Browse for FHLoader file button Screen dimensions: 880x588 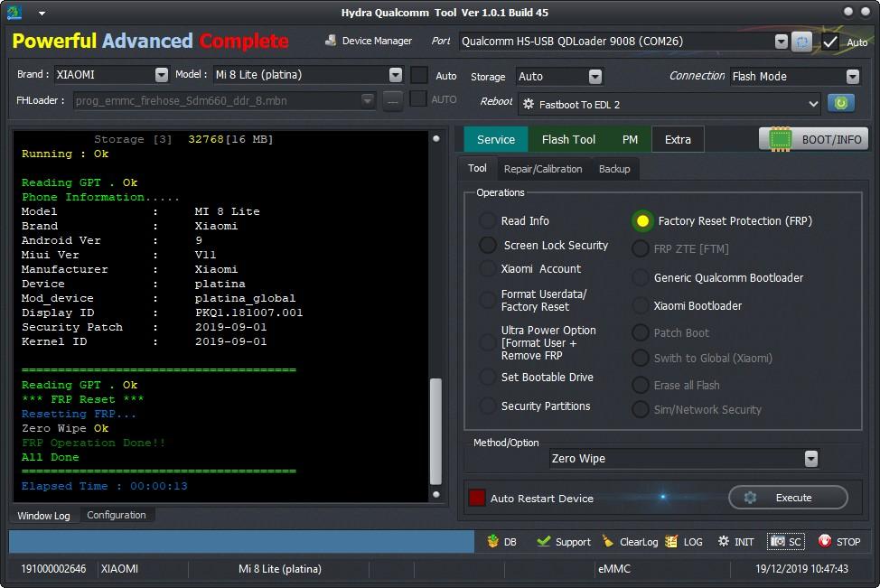point(393,100)
